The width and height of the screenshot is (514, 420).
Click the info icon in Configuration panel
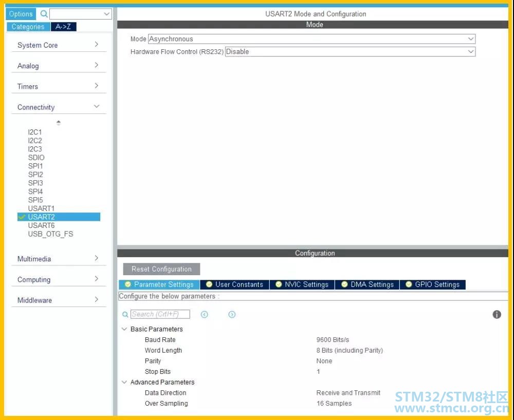click(497, 315)
